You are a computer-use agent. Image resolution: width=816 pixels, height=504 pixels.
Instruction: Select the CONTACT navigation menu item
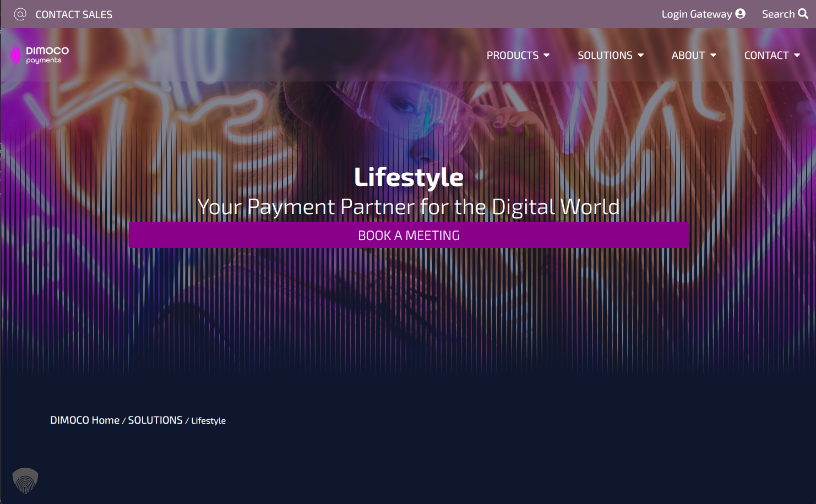(x=766, y=56)
